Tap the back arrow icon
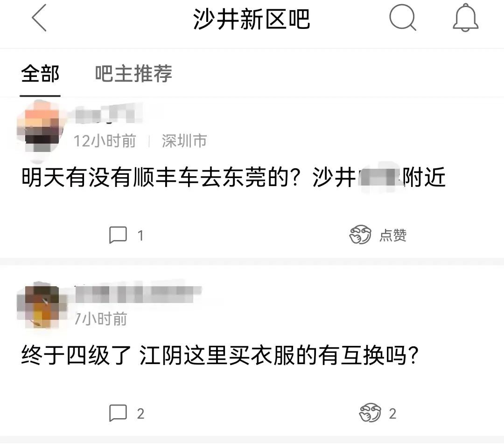The height and width of the screenshot is (448, 504). click(39, 18)
